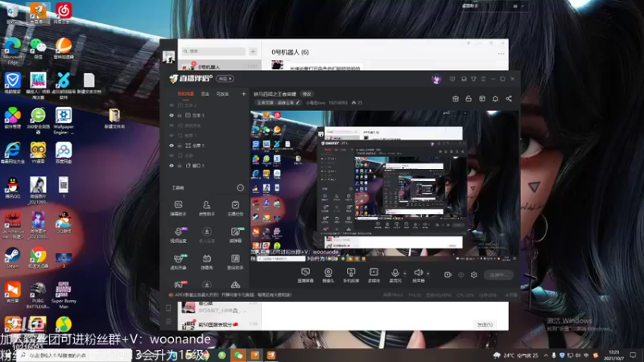Click the microphone icon in stream toolbar

(x=395, y=274)
